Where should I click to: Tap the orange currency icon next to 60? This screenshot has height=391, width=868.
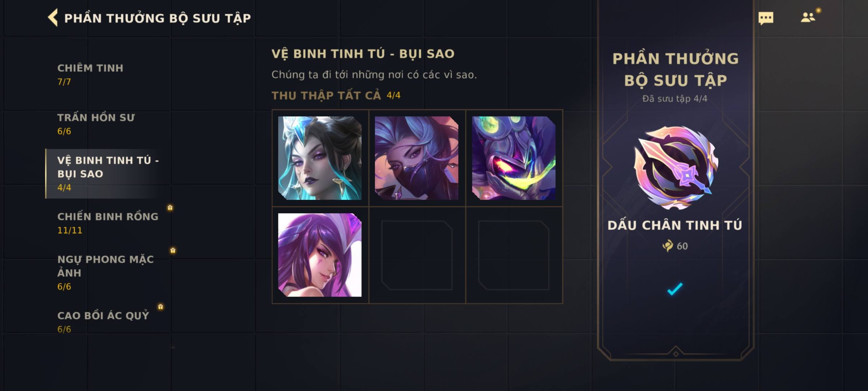pos(668,246)
